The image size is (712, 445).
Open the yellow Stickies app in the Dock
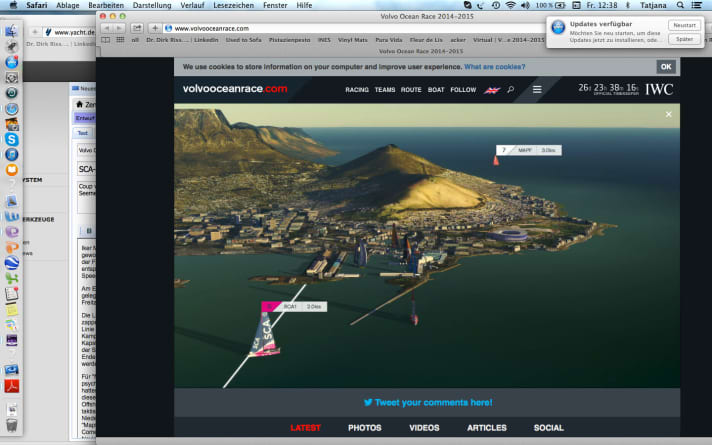coord(11,309)
